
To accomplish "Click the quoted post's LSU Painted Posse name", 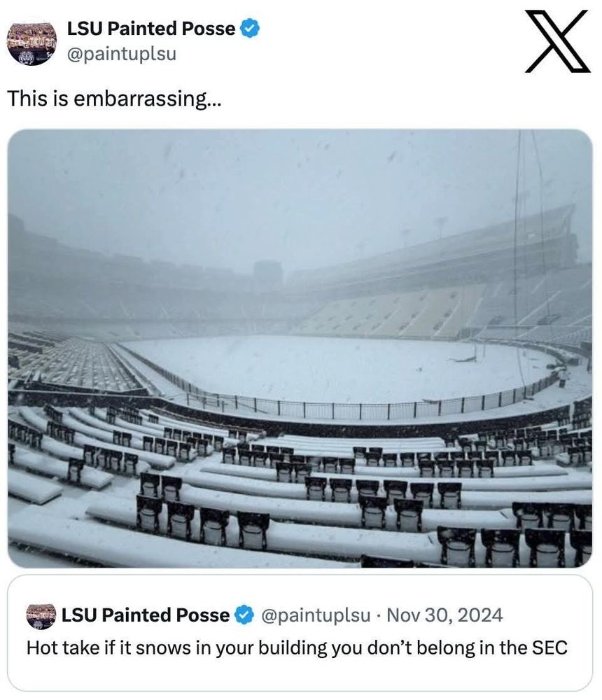I will pyautogui.click(x=145, y=615).
